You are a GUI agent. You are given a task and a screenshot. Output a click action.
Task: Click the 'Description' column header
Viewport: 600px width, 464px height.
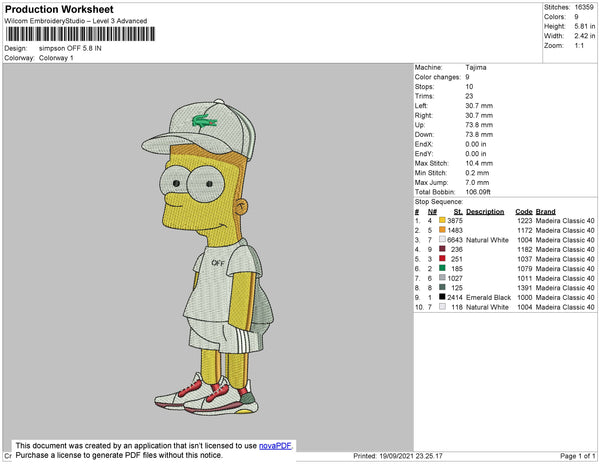point(485,212)
